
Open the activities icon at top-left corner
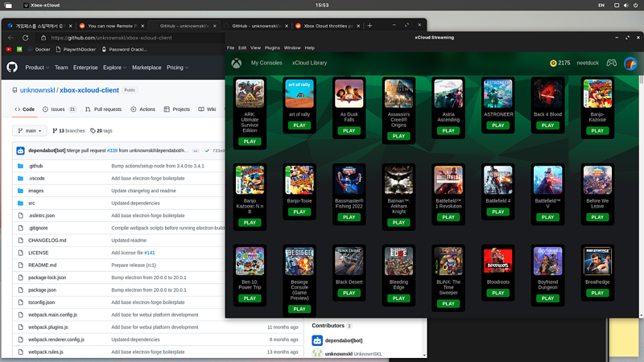(8, 6)
